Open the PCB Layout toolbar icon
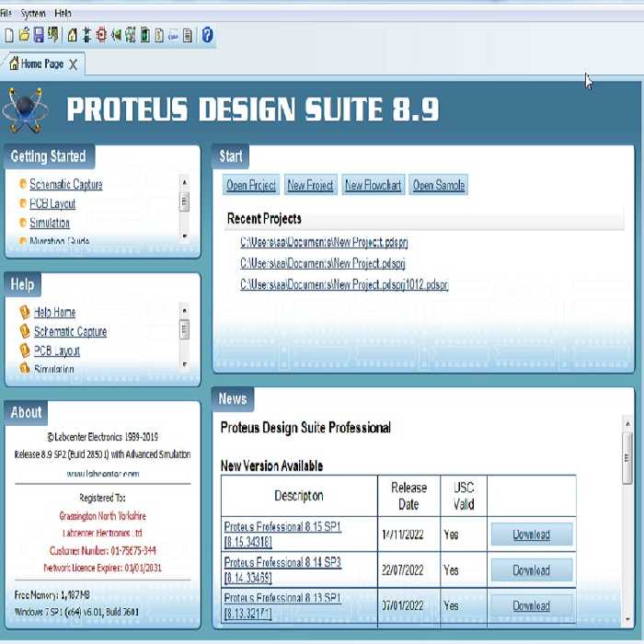This screenshot has width=644, height=644. [101, 35]
